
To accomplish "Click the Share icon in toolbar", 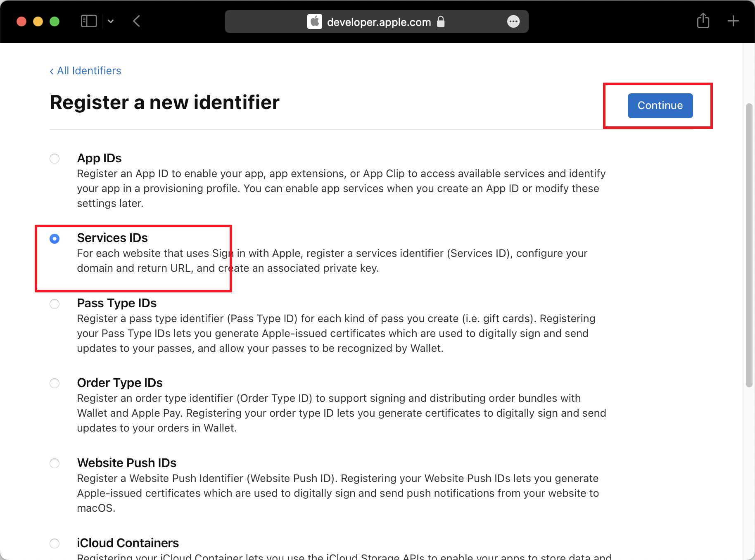I will (x=703, y=21).
